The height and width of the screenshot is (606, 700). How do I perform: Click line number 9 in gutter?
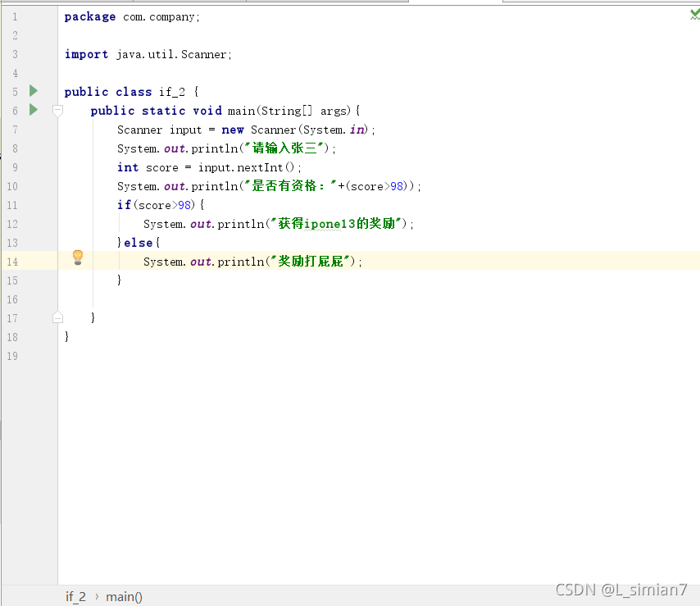pyautogui.click(x=15, y=167)
